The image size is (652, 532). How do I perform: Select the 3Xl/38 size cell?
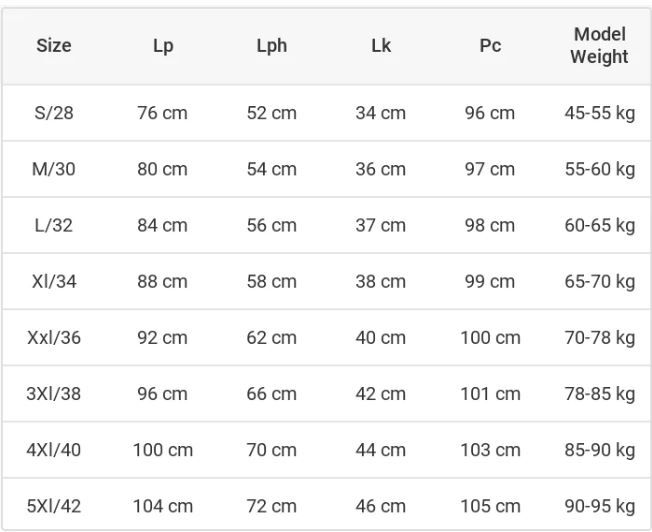[x=54, y=393]
